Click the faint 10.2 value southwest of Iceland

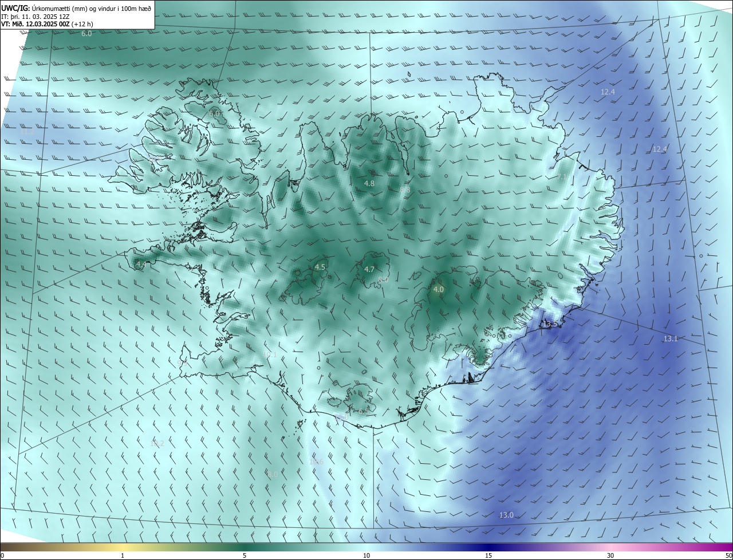coord(157,443)
